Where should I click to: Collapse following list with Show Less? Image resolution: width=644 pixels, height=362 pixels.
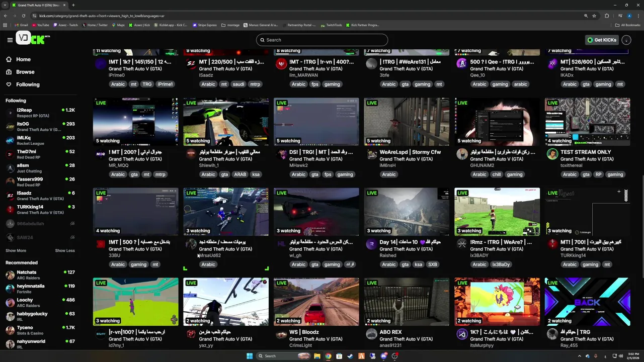[x=65, y=250]
